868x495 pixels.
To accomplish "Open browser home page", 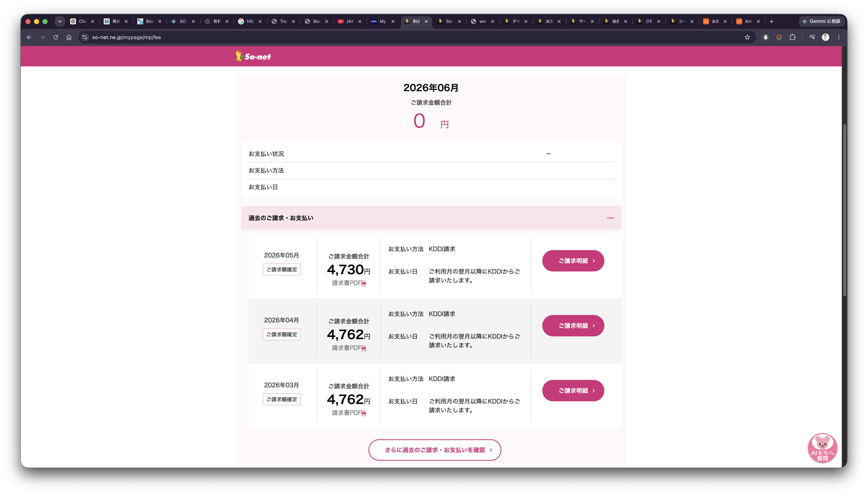I will click(x=69, y=37).
